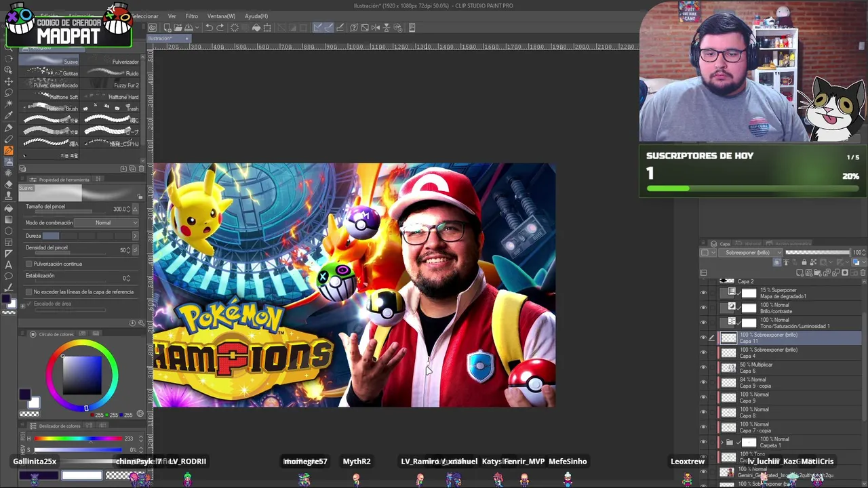
Task: Hide the Capa 4 layer
Action: point(703,352)
